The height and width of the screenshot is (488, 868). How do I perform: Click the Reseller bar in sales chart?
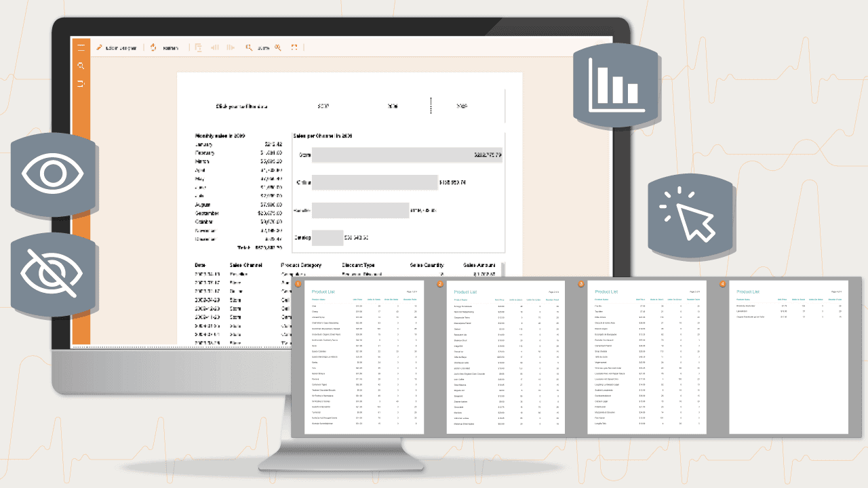[x=361, y=211]
